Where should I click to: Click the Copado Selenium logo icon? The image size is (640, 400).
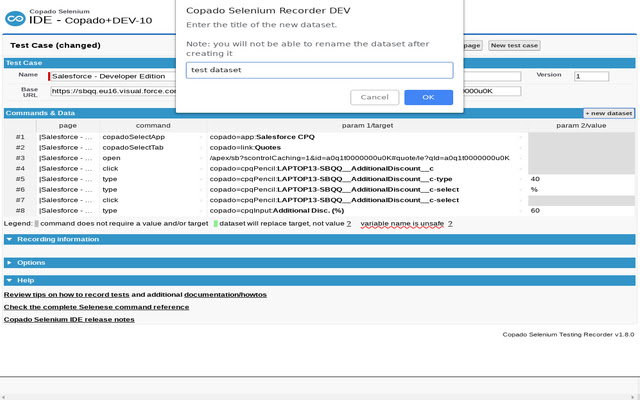click(x=14, y=18)
